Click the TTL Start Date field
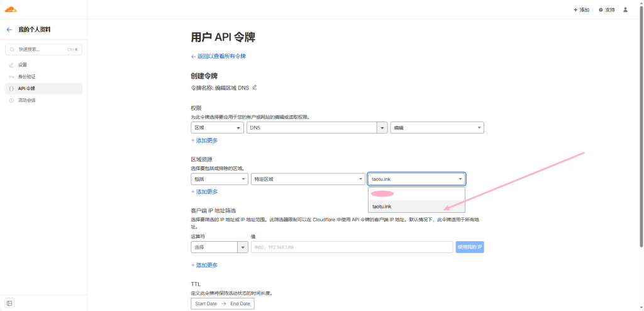644x311 pixels. click(x=206, y=303)
